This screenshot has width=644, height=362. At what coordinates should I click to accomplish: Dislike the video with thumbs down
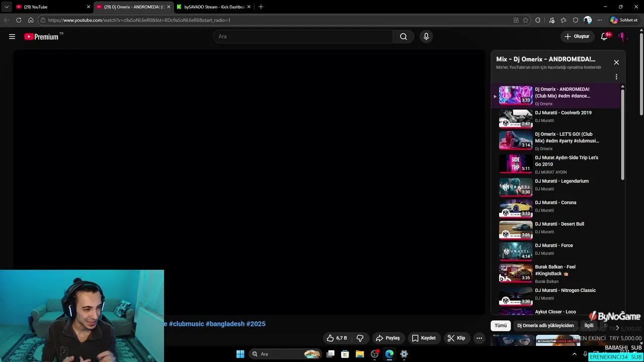coord(360,338)
